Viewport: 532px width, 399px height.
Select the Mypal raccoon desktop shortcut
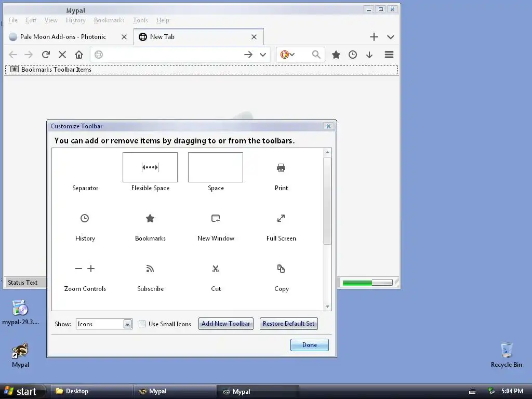pyautogui.click(x=20, y=355)
